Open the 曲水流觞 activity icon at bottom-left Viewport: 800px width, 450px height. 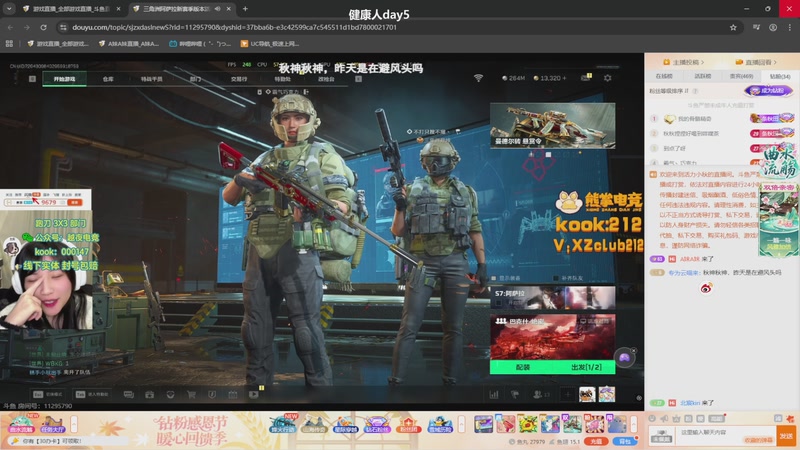21,424
